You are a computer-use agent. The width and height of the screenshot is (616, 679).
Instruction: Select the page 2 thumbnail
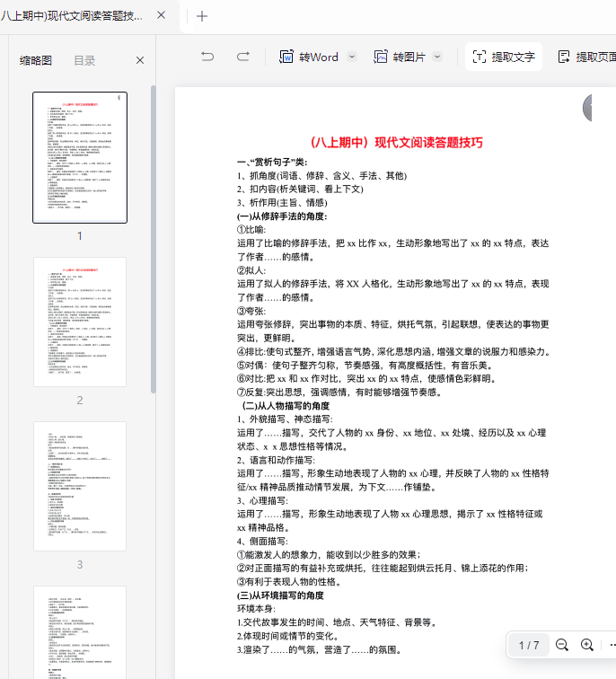click(80, 322)
